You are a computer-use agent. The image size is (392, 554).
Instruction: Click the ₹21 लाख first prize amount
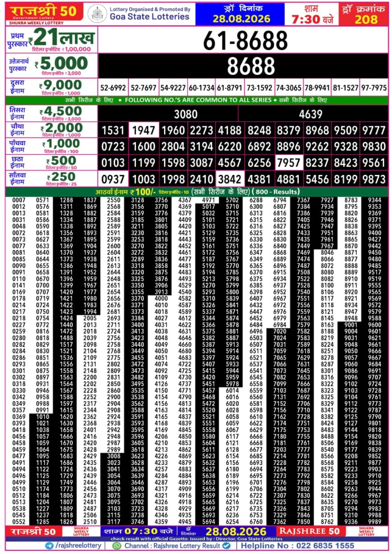pyautogui.click(x=62, y=37)
